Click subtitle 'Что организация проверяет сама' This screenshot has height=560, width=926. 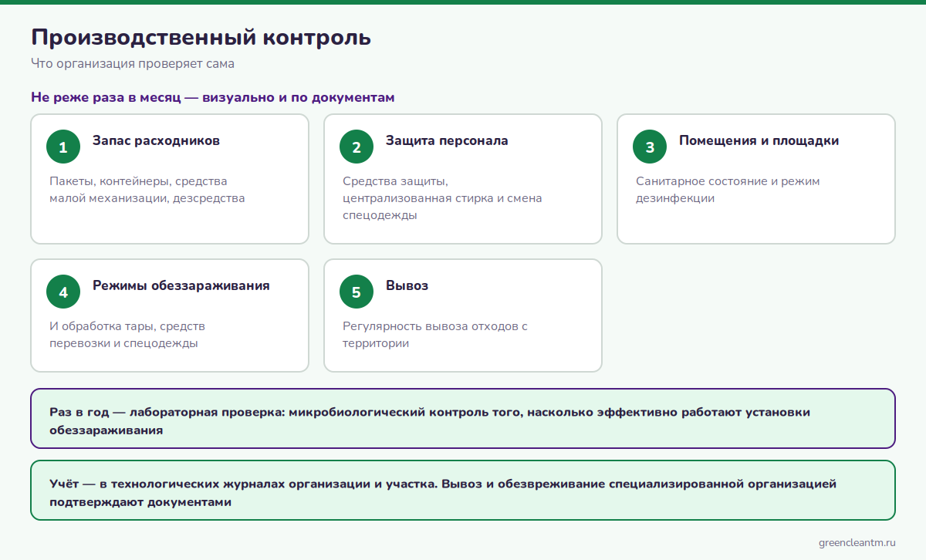pyautogui.click(x=133, y=63)
